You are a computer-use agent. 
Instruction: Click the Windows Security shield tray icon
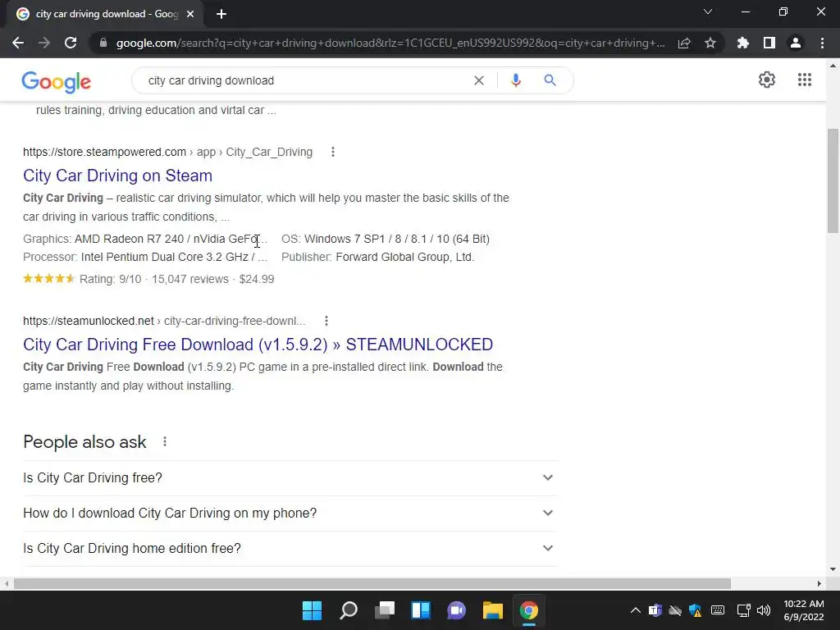click(x=696, y=610)
